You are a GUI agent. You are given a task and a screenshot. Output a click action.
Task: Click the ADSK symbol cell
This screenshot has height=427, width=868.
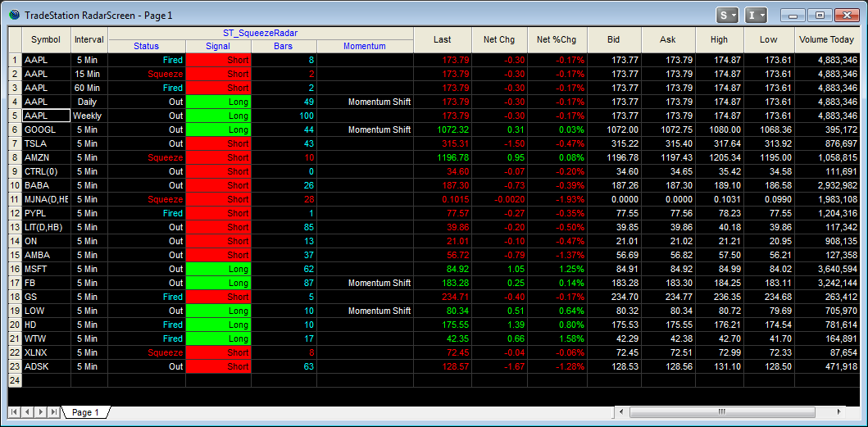tap(47, 366)
